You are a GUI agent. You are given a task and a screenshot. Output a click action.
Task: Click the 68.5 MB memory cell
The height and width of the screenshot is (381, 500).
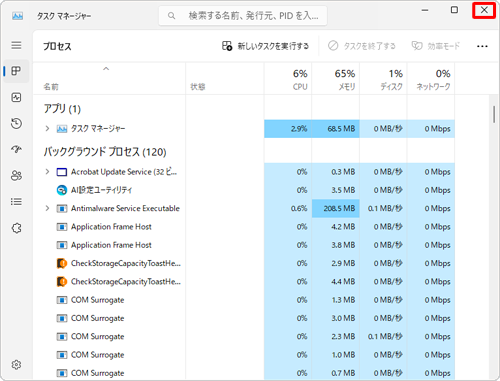(x=336, y=129)
